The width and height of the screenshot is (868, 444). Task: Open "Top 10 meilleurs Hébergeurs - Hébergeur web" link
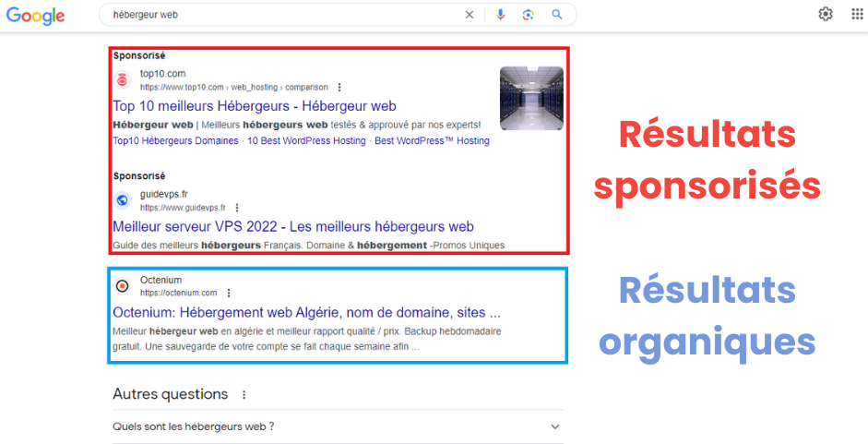(x=254, y=106)
